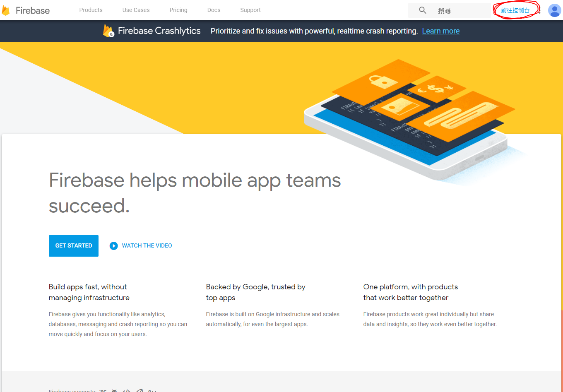Screen dimensions: 563x392
Task: Open the Use Cases menu
Action: click(x=136, y=10)
